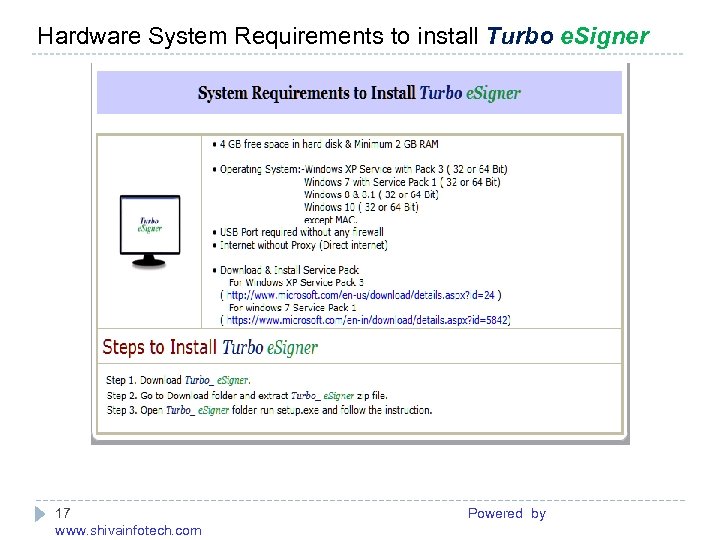The height and width of the screenshot is (540, 720).
Task: Click 'For windows 7 Service Pack 1' text
Action: tap(292, 308)
